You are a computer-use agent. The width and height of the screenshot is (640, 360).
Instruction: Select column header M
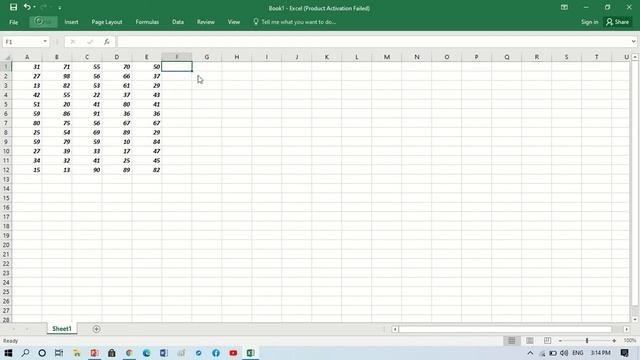[x=387, y=57]
